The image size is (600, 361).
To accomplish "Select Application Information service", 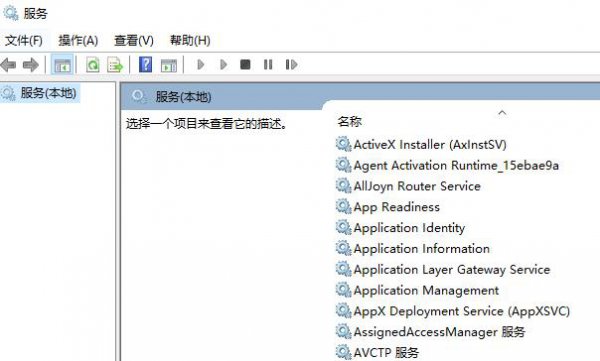I will click(x=422, y=249).
